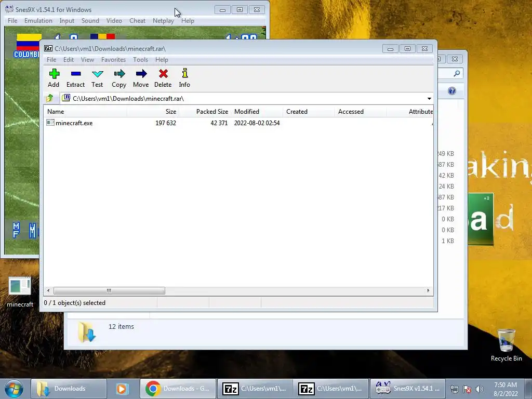Open Snes9X Emulation menu
Image resolution: width=532 pixels, height=399 pixels.
38,21
